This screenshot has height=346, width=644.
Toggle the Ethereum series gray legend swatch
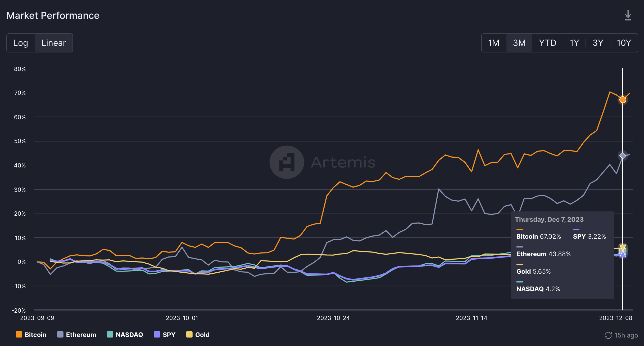point(60,335)
